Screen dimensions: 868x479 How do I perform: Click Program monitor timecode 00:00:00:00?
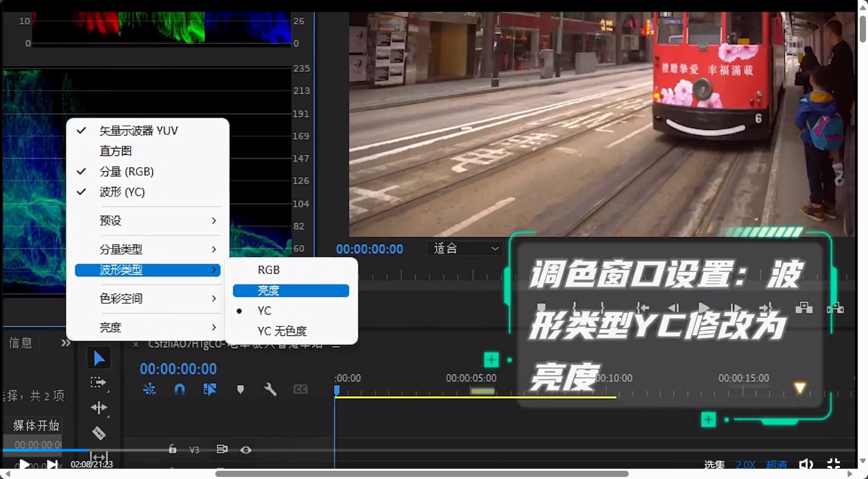(x=370, y=249)
